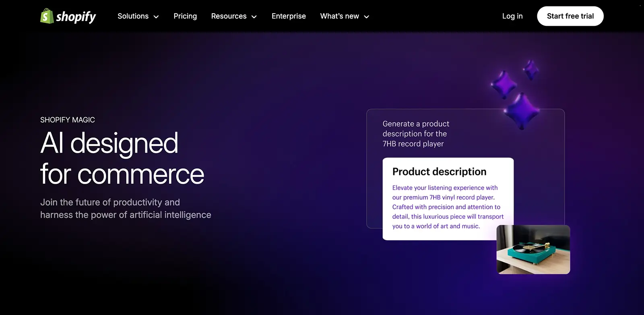Image resolution: width=644 pixels, height=315 pixels.
Task: Click the 'Product description' card heading
Action: pos(440,172)
